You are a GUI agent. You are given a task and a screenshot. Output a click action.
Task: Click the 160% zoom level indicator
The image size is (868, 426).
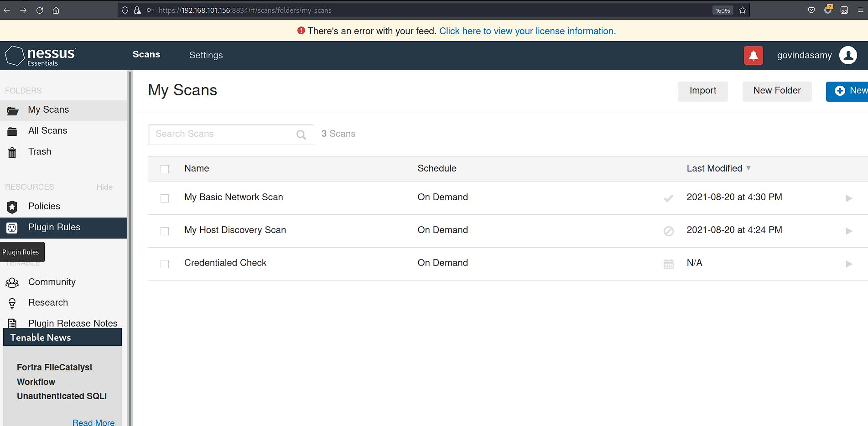tap(722, 10)
